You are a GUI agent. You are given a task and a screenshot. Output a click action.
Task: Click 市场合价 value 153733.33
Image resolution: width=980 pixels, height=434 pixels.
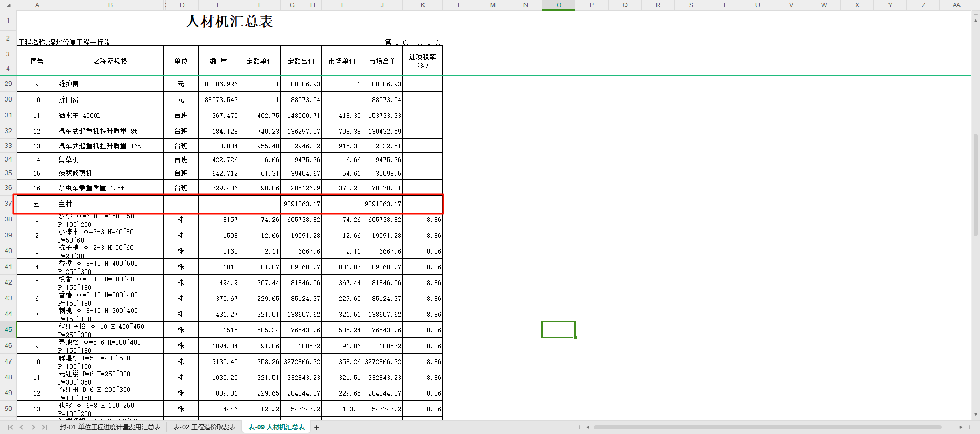click(x=382, y=115)
